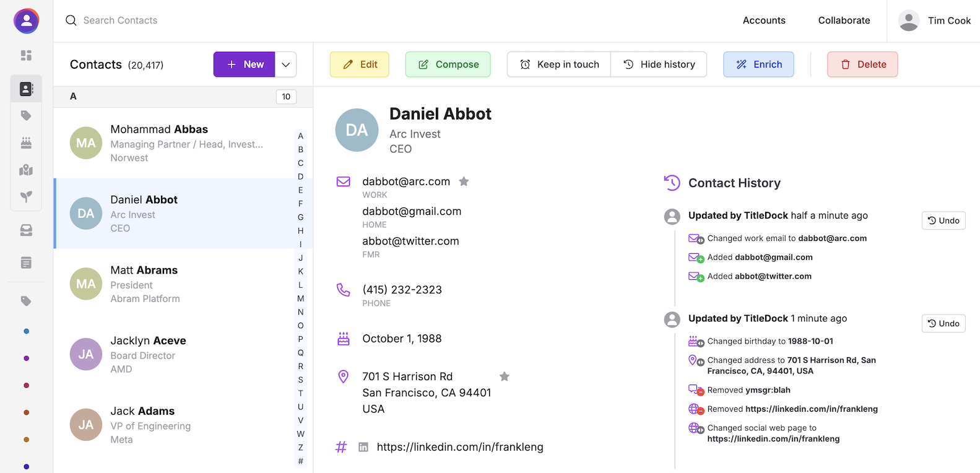980x473 pixels.
Task: Click the sprout icon in the sidebar
Action: click(26, 197)
